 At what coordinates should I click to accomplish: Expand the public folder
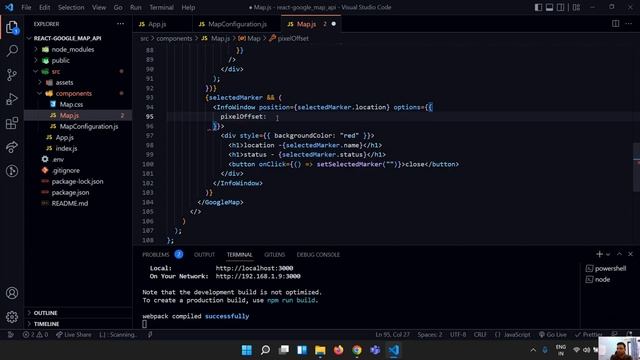[36, 60]
